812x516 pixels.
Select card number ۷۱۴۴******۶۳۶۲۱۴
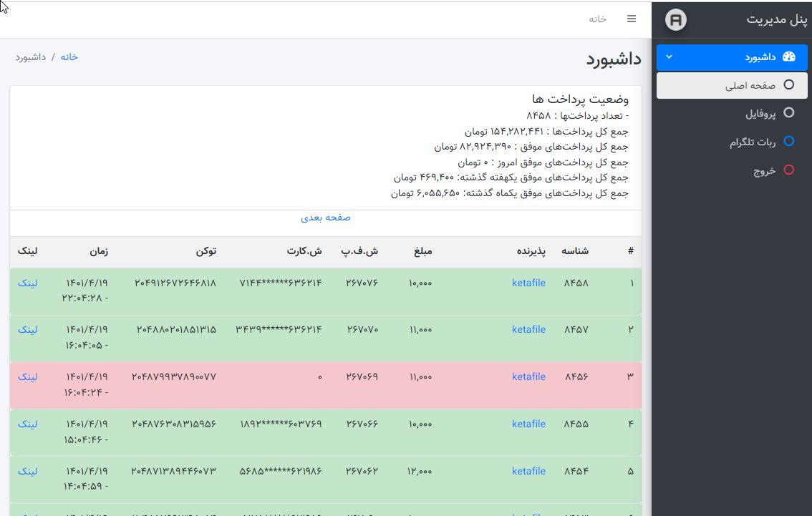(x=281, y=283)
